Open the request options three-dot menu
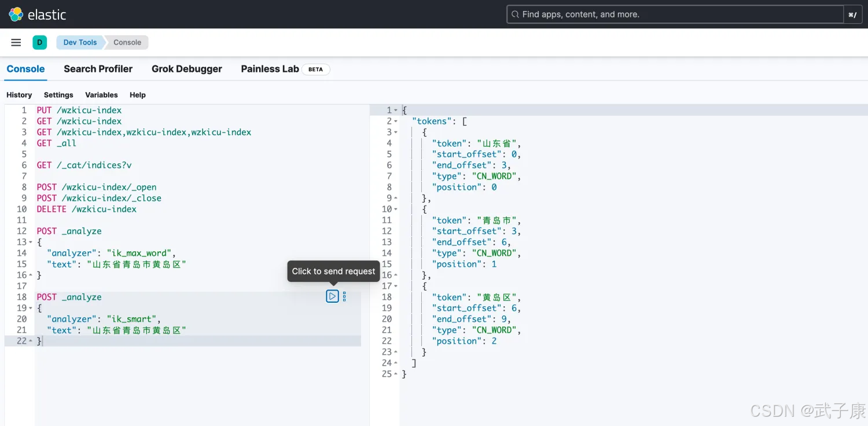Image resolution: width=868 pixels, height=426 pixels. coord(344,296)
